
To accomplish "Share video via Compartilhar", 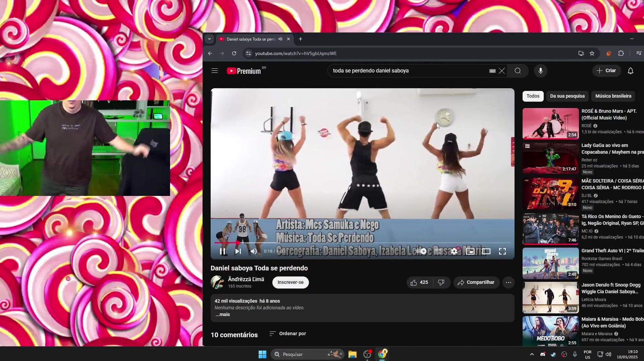I will pos(476,282).
